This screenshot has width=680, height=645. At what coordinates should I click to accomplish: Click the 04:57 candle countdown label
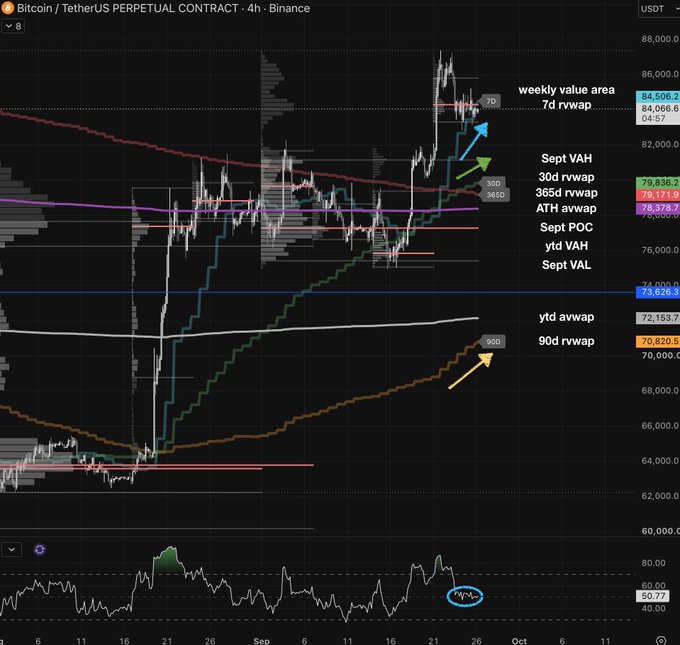[x=653, y=118]
